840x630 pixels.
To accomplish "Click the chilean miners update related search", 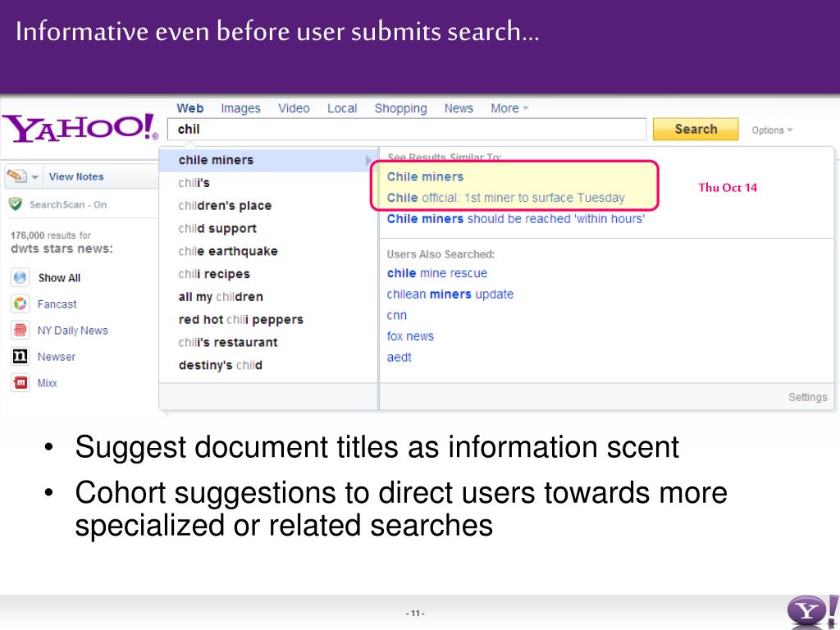I will tap(450, 294).
